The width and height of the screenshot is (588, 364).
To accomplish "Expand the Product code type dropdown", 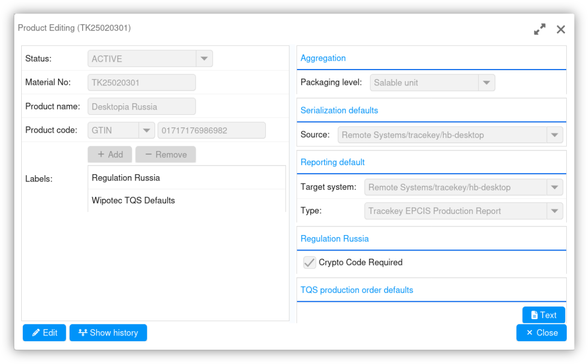I will pyautogui.click(x=146, y=130).
